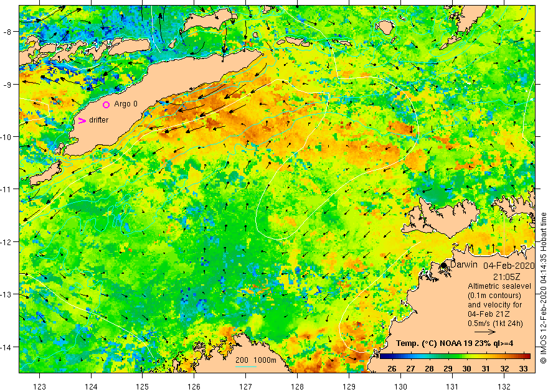This screenshot has height=392, width=548.
Task: Click the colorbar value 33
Action: tap(523, 368)
